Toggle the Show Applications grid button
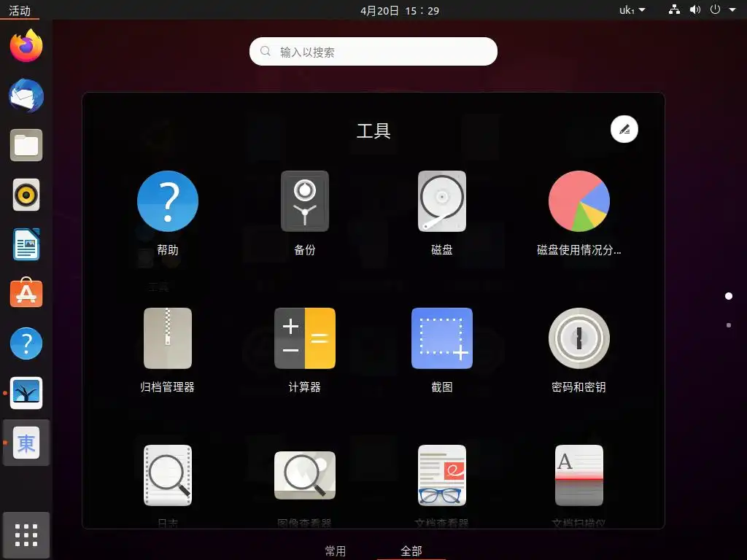Image resolution: width=747 pixels, height=560 pixels. click(26, 535)
